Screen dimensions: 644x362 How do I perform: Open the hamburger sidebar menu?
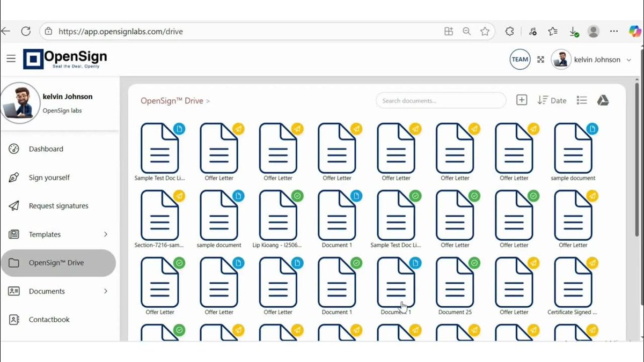click(11, 59)
